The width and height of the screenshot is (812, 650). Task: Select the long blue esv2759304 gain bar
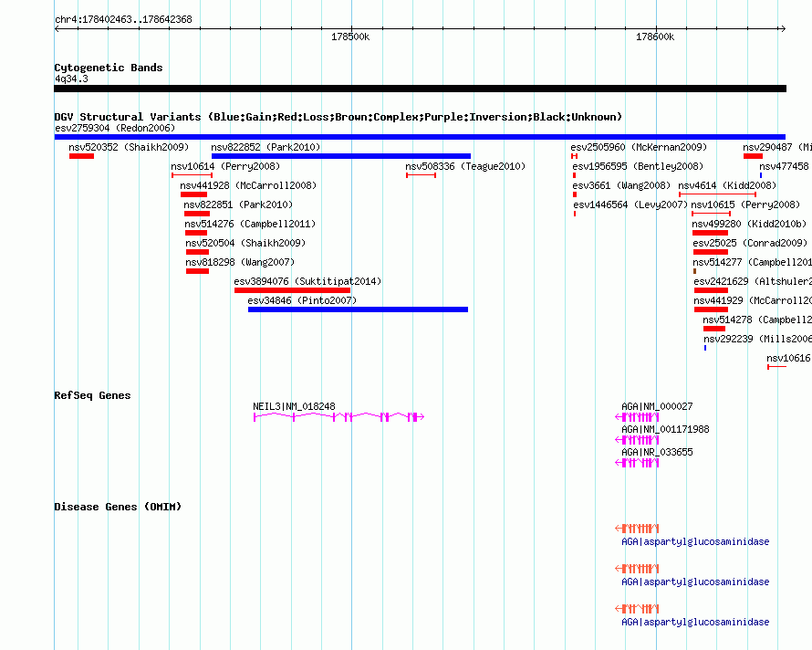click(420, 137)
